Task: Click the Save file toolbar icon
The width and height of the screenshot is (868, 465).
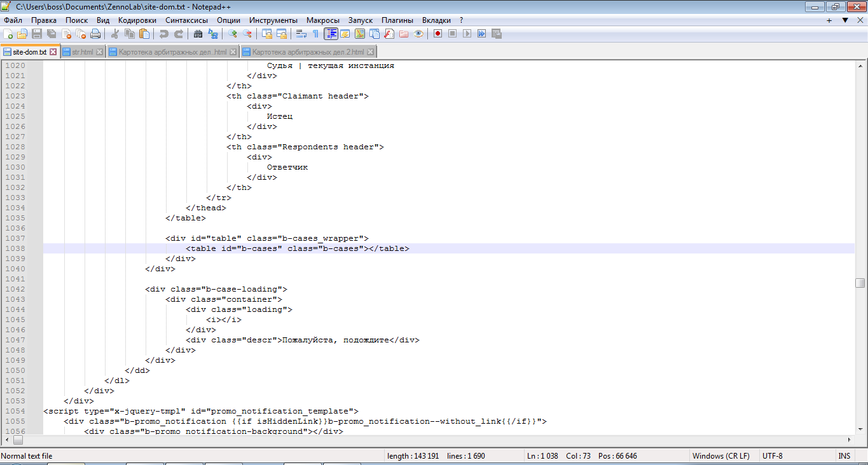Action: point(37,34)
